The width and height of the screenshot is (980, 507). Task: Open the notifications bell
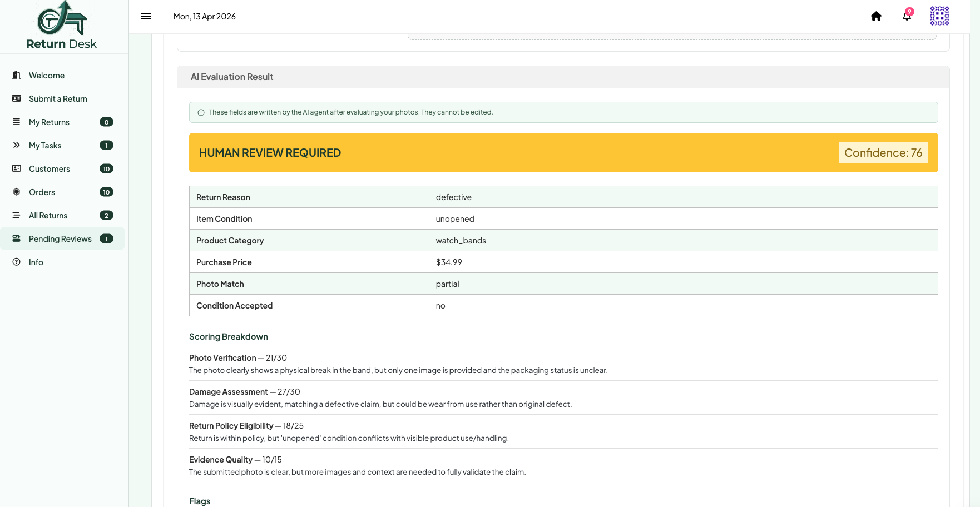(907, 16)
